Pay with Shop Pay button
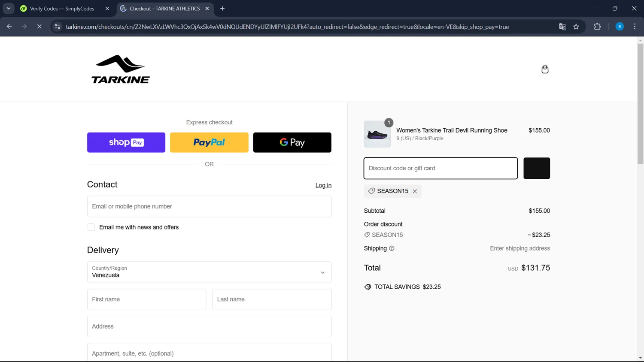The image size is (644, 362). point(126,142)
